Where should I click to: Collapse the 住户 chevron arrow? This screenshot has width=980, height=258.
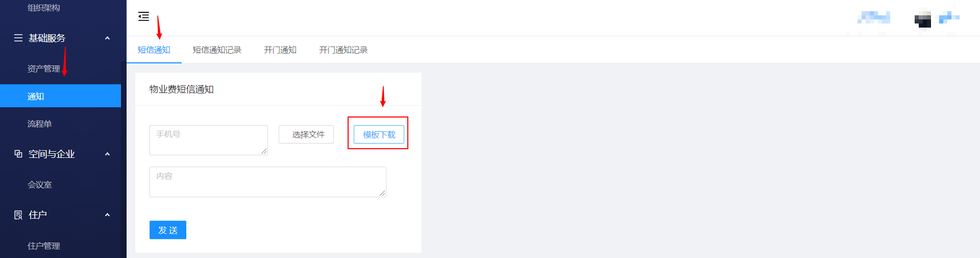click(107, 215)
